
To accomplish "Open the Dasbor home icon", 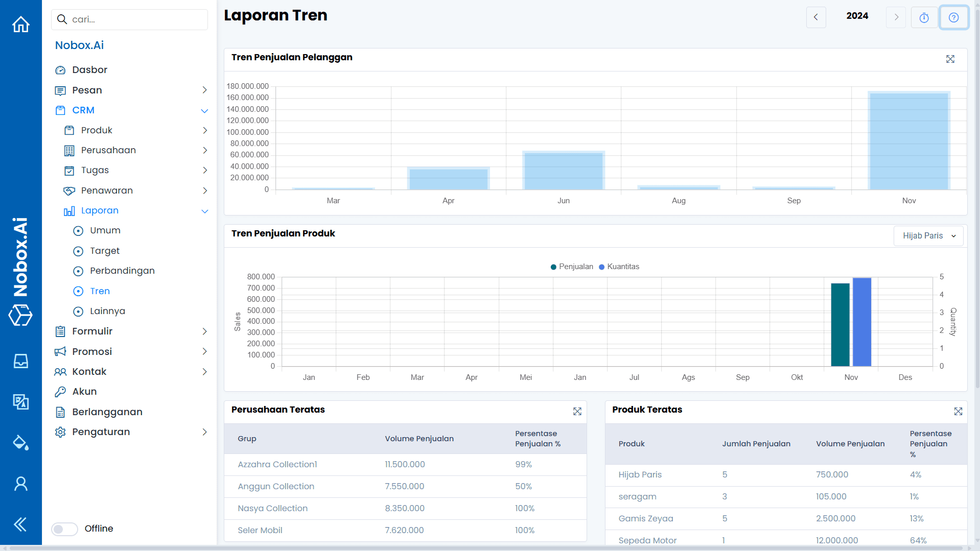I will [x=20, y=24].
